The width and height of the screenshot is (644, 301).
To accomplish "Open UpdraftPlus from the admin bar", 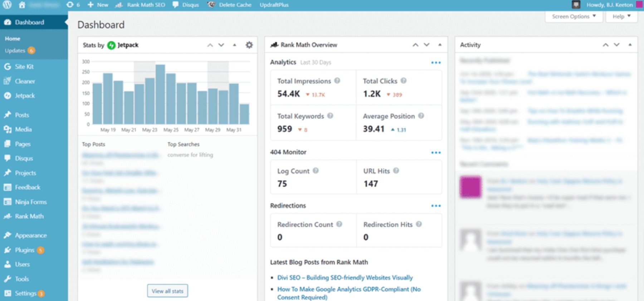I will (274, 5).
